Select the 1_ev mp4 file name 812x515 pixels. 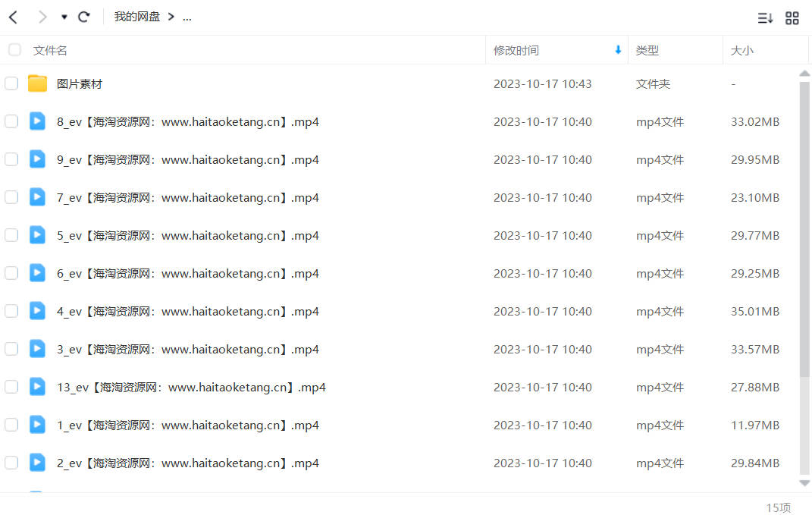[x=188, y=426]
